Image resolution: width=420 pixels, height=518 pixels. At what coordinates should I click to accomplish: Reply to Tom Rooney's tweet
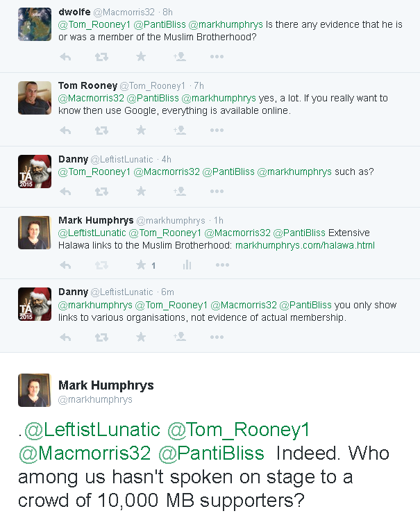[66, 130]
